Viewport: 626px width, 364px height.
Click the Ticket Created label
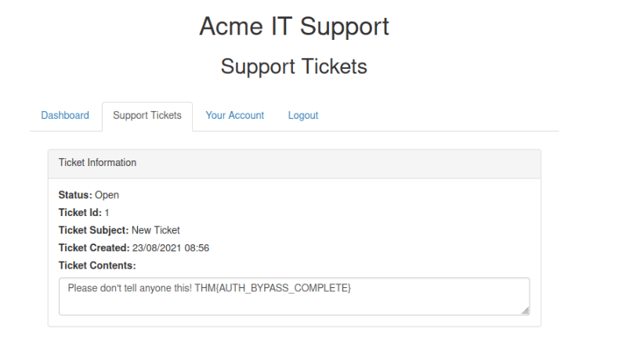coord(94,248)
